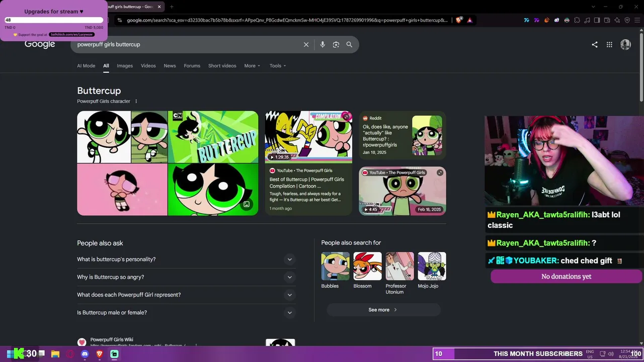
Task: Click the Blossom character thumbnail
Action: [x=368, y=266]
